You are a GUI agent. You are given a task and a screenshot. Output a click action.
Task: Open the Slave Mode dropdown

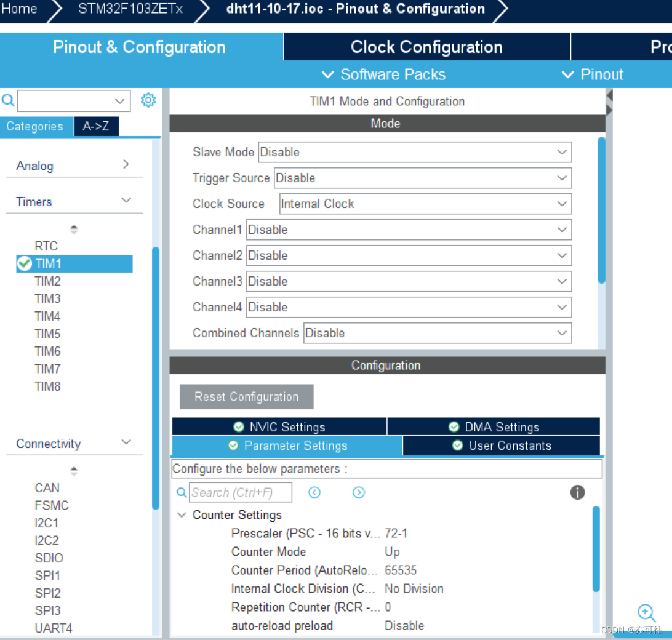point(415,152)
